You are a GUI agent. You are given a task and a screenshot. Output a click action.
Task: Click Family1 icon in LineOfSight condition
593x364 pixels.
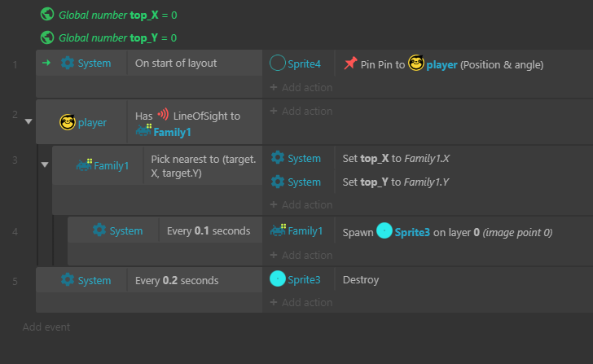click(x=143, y=130)
